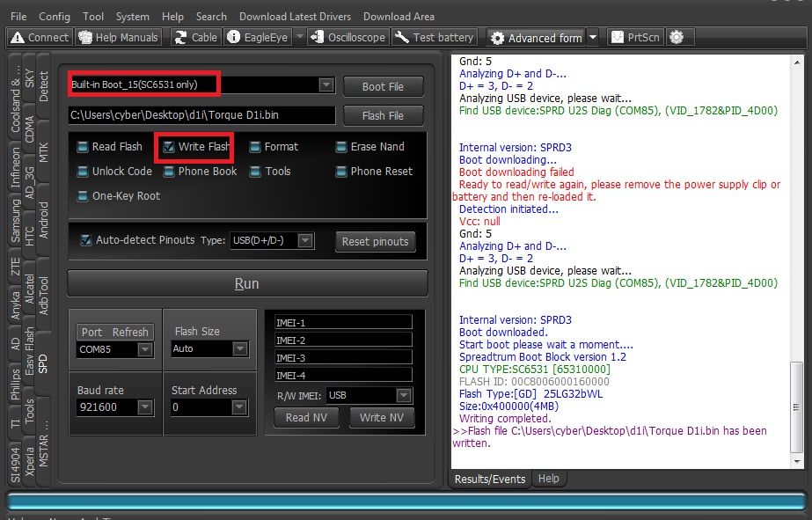Toggle Auto-detect Pinouts checkbox
812x520 pixels.
[x=86, y=240]
